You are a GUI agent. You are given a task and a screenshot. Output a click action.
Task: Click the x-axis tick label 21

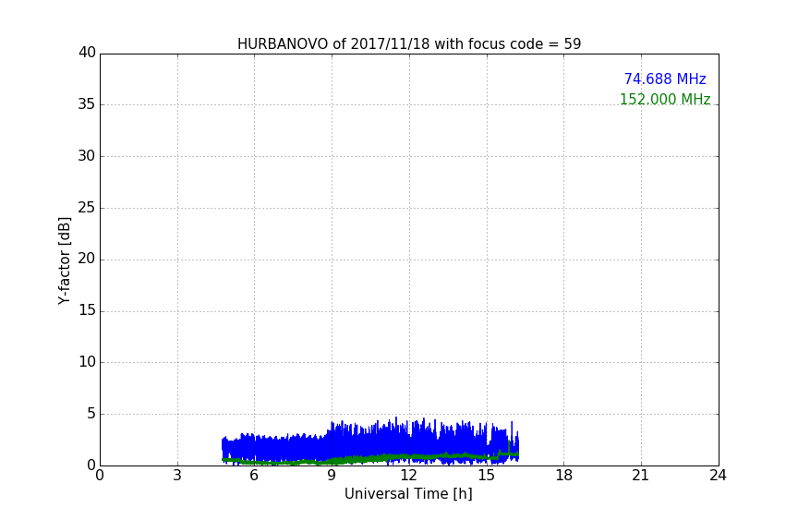[641, 476]
